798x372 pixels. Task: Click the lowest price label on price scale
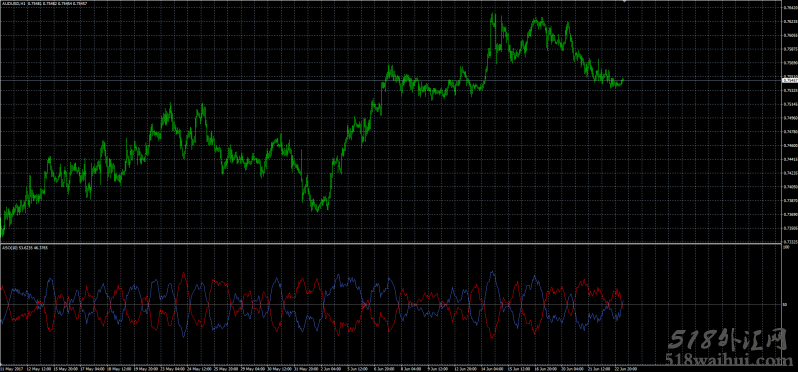[790, 242]
